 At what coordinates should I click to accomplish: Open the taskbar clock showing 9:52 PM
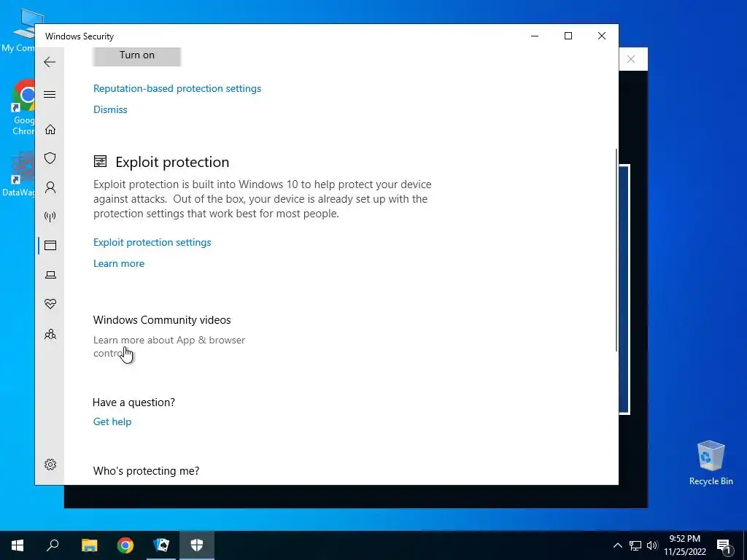684,545
